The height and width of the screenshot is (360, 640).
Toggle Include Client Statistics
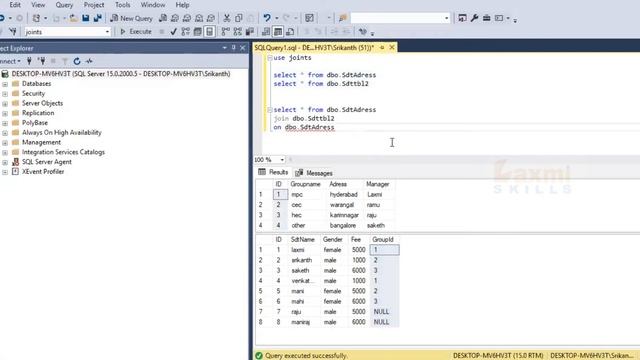click(x=249, y=31)
